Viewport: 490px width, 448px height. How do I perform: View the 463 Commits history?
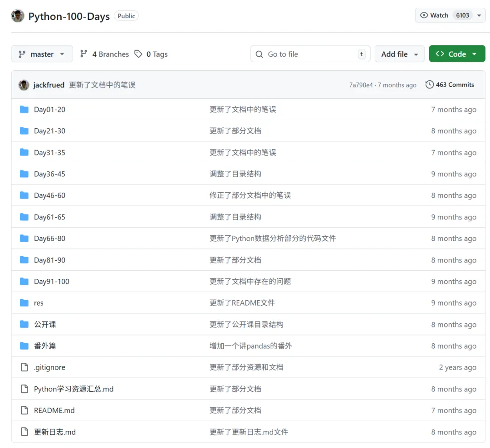click(450, 85)
